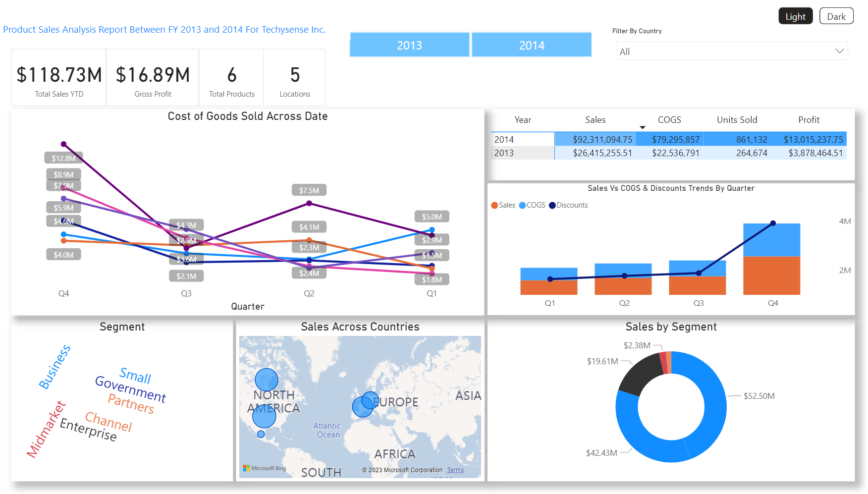Switch to the Light theme
The image size is (868, 494).
pyautogui.click(x=795, y=16)
